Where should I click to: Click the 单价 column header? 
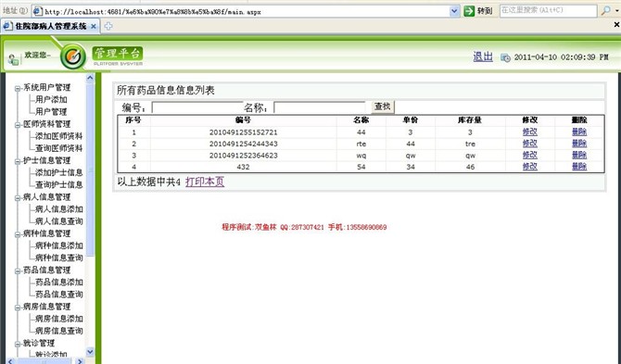411,119
